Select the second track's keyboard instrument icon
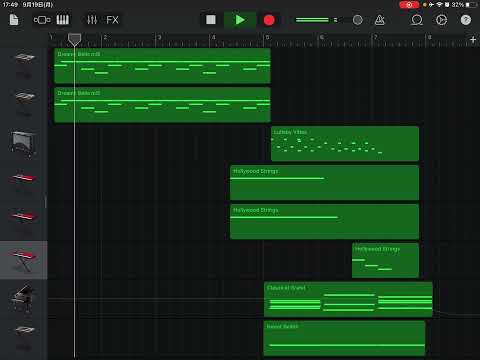 (x=24, y=97)
